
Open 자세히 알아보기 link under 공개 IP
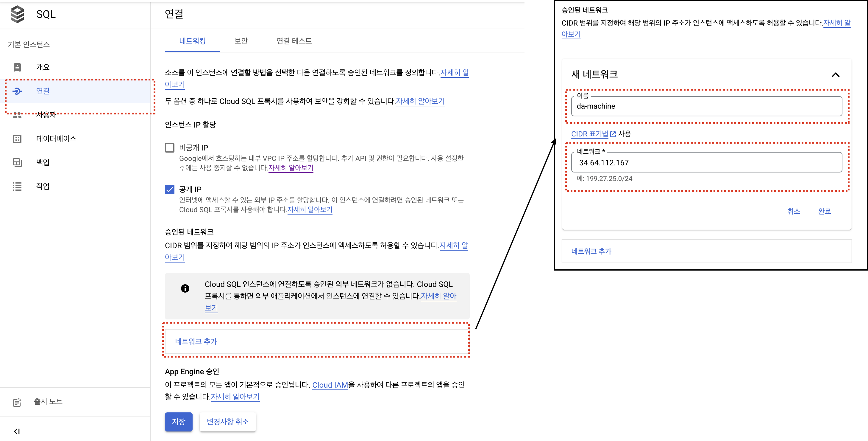pos(310,209)
